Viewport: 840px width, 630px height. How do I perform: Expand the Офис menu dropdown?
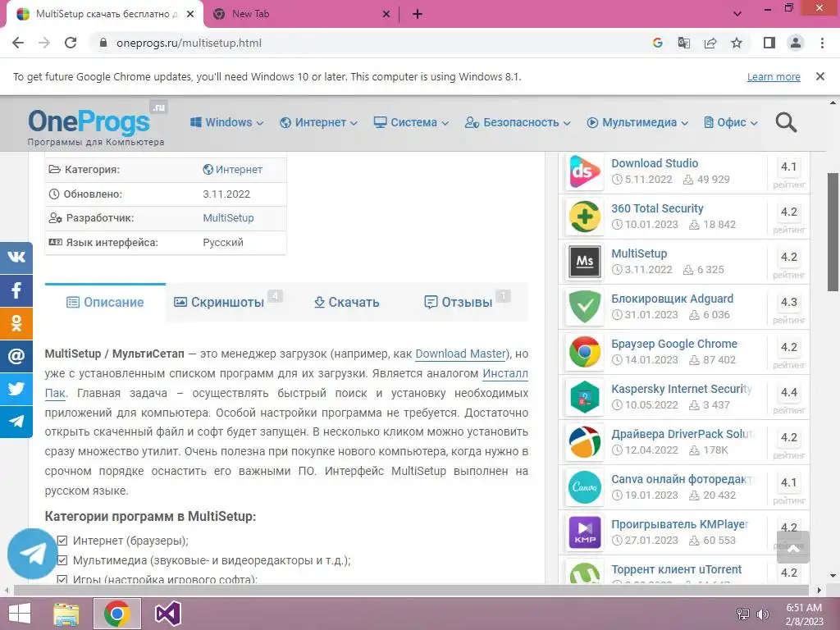731,122
